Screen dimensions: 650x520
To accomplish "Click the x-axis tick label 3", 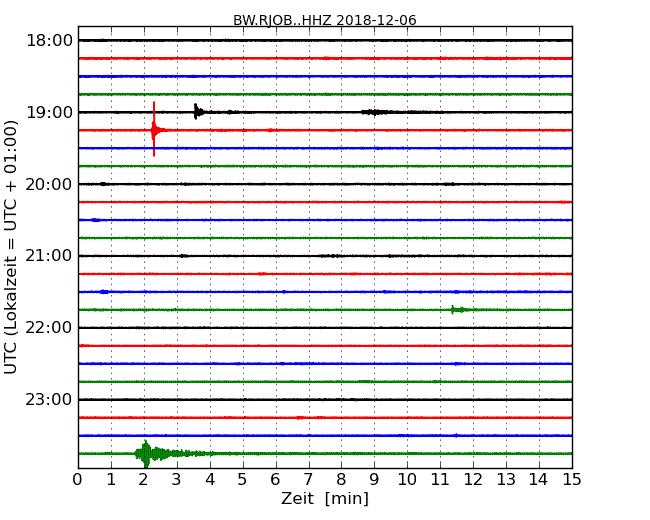I will 177,480.
